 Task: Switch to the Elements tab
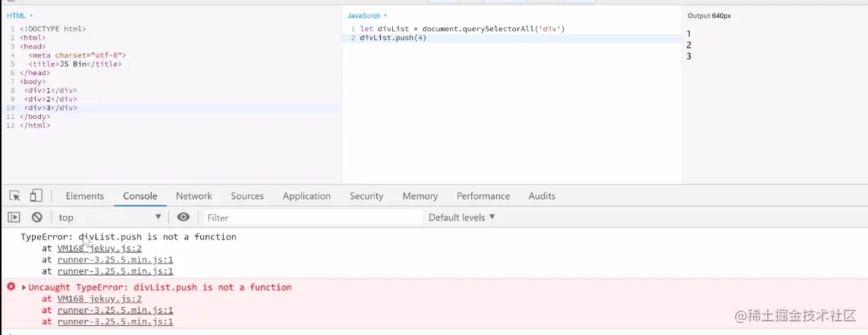tap(84, 196)
